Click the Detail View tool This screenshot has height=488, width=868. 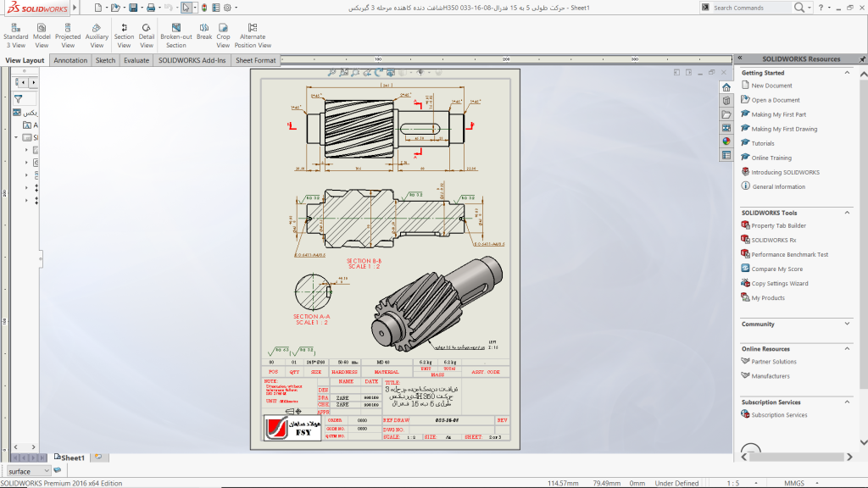pyautogui.click(x=147, y=35)
